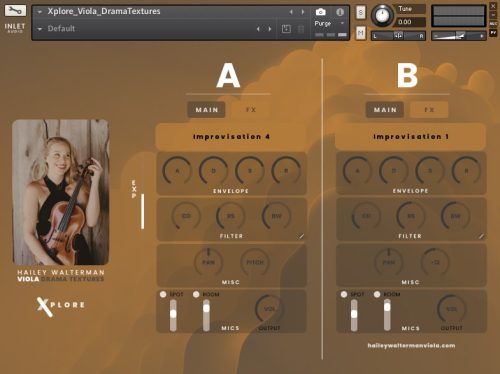This screenshot has height=374, width=500.
Task: Click the Inlet Audio logo text
Action: [15, 28]
